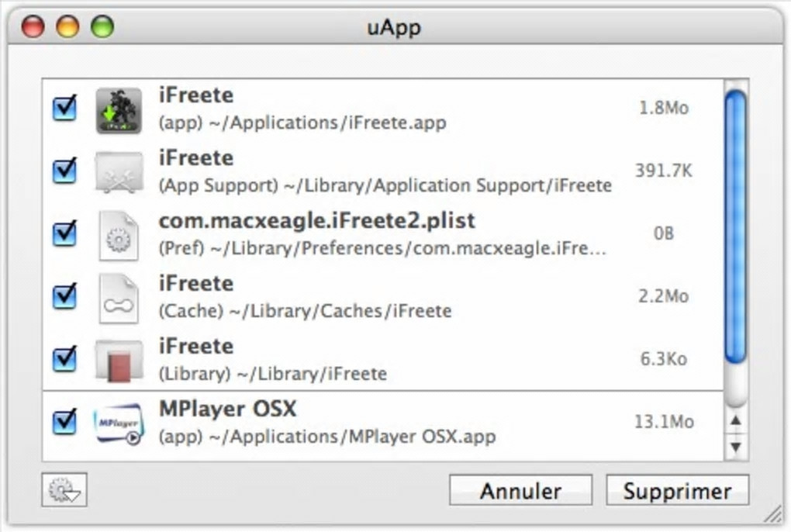Toggle the com.macxeagle.iFreete2.plist checkbox

[65, 233]
